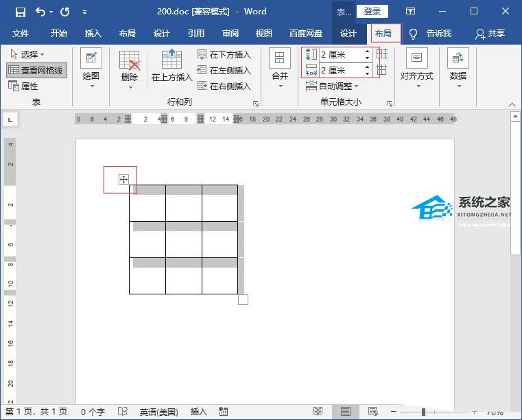
Task: Click the Share (共享) button
Action: point(490,34)
